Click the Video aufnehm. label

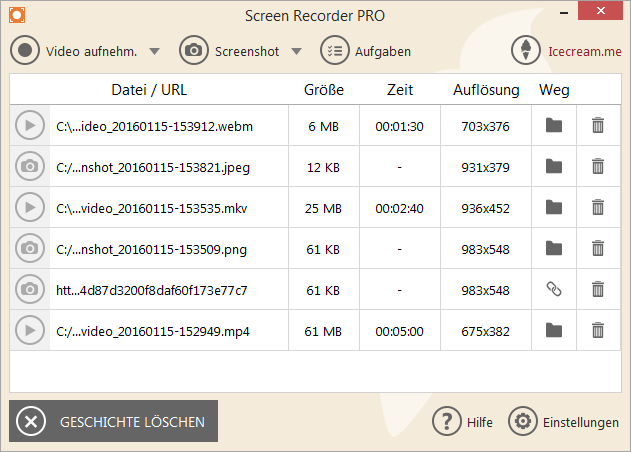[91, 52]
